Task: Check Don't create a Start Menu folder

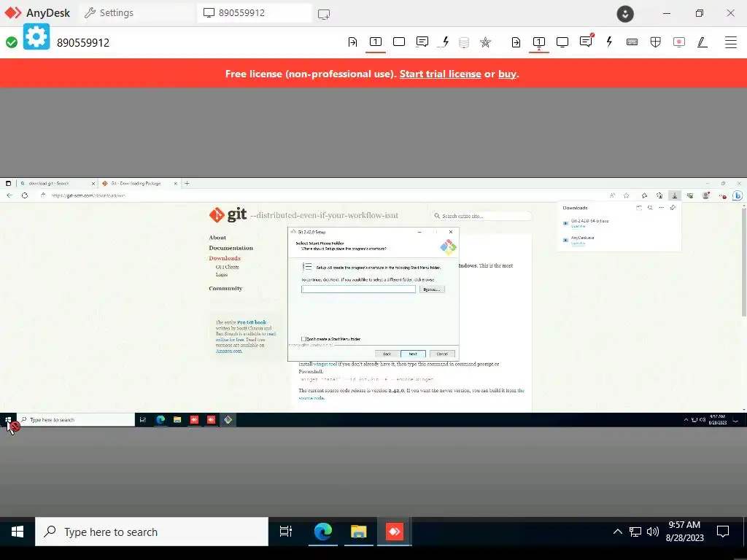Action: 303,339
